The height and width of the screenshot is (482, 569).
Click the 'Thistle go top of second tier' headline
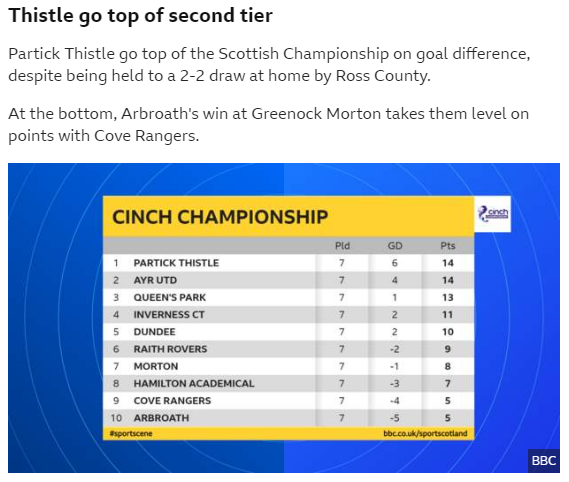point(140,16)
